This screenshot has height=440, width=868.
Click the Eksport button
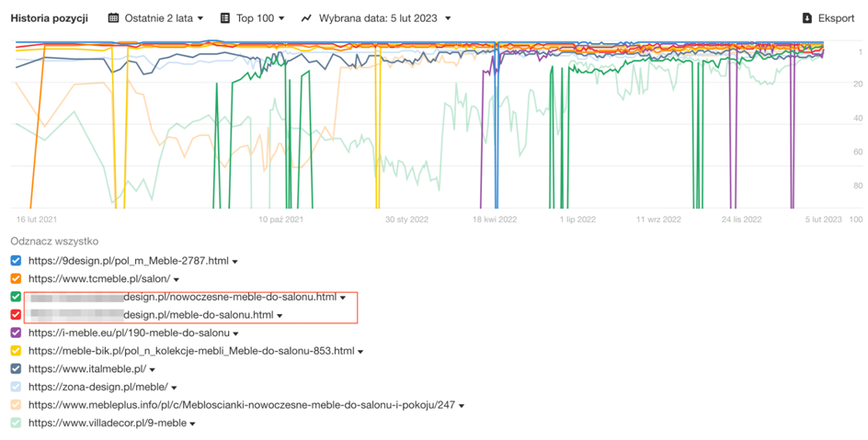tap(828, 17)
